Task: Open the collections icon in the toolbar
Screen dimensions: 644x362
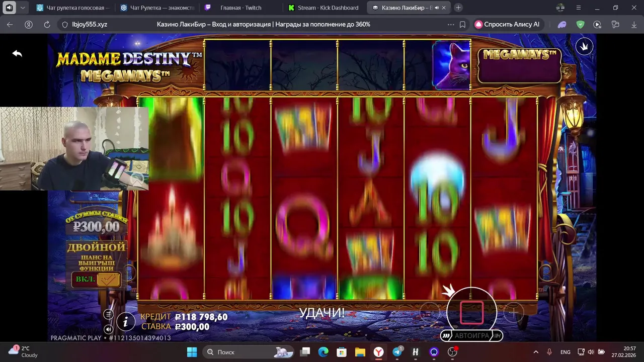Action: [615, 24]
